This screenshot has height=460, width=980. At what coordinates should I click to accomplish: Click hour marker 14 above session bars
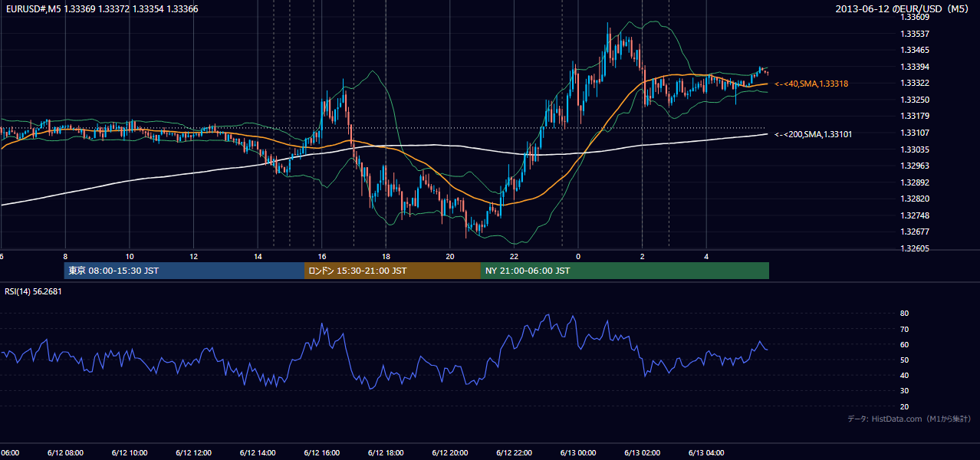click(x=258, y=256)
